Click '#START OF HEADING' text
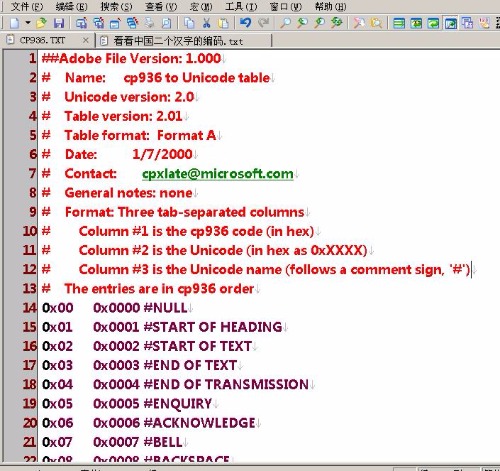 pos(213,327)
